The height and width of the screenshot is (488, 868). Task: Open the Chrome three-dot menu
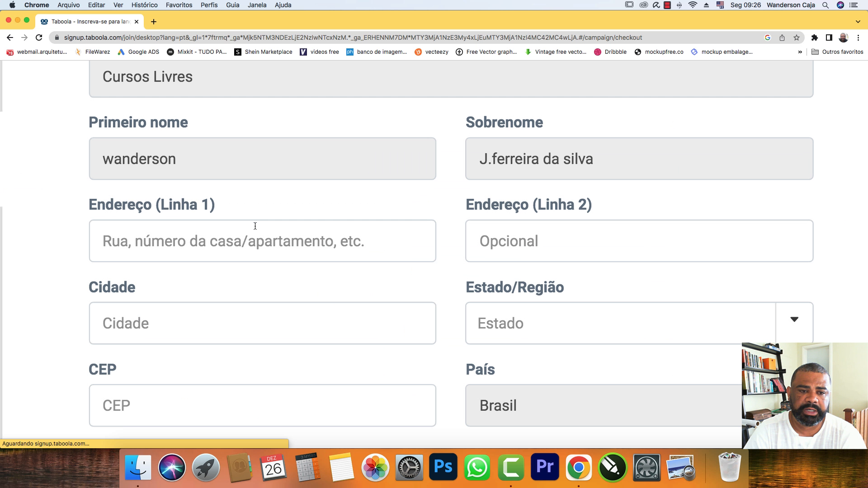tap(858, 38)
